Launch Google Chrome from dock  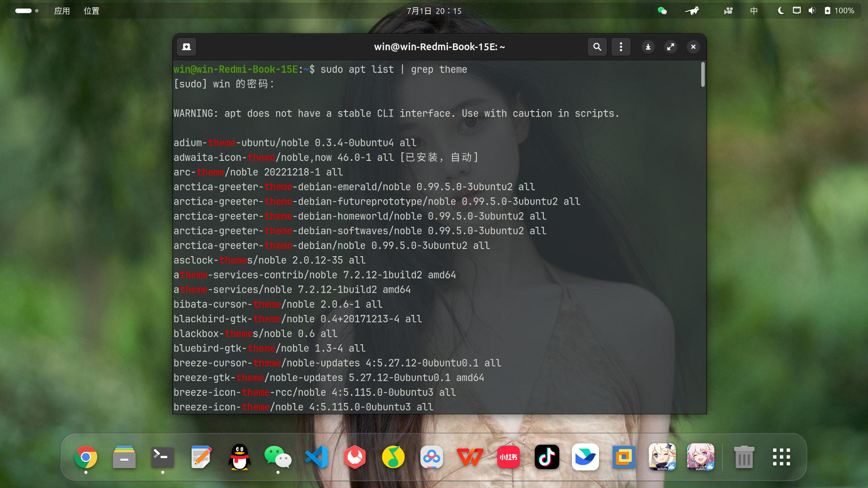(x=86, y=457)
